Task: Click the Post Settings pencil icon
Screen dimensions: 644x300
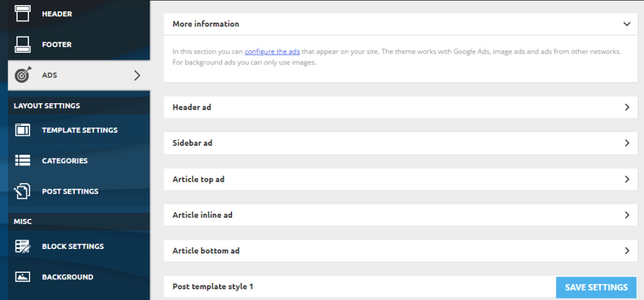Action: [x=23, y=191]
